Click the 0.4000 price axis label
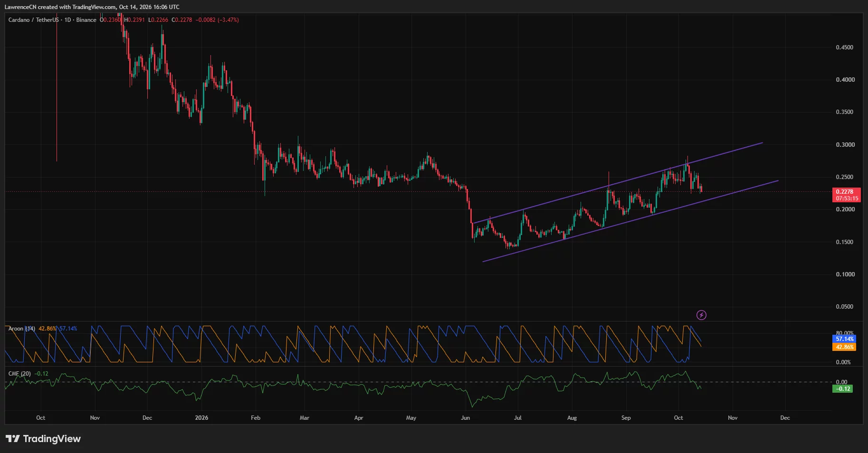This screenshot has height=453, width=868. (x=845, y=80)
